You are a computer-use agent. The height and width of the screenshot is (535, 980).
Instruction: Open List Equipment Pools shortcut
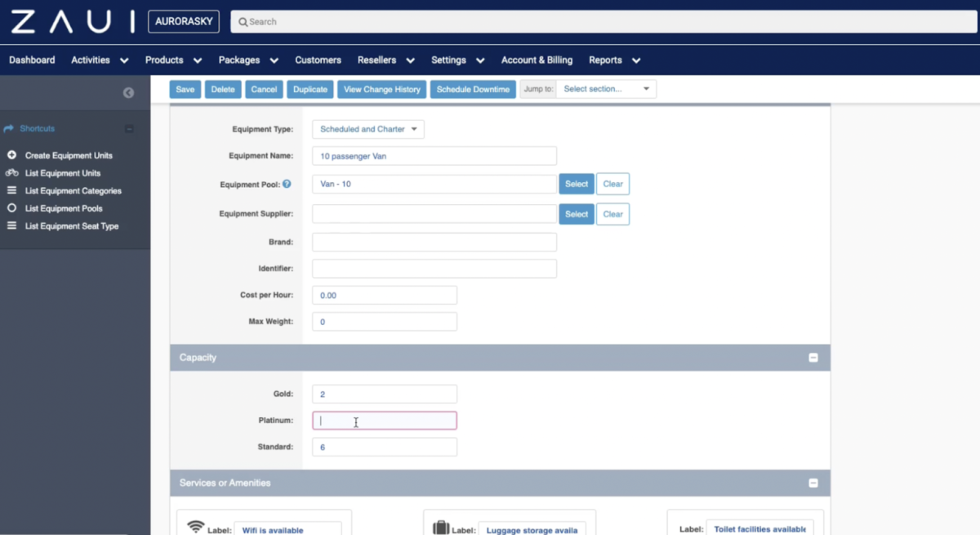click(64, 208)
